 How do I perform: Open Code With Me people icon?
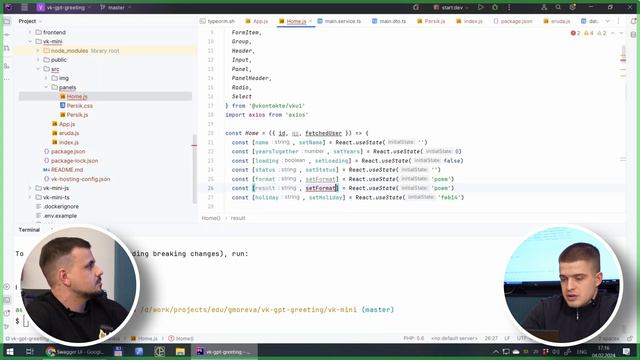click(544, 7)
